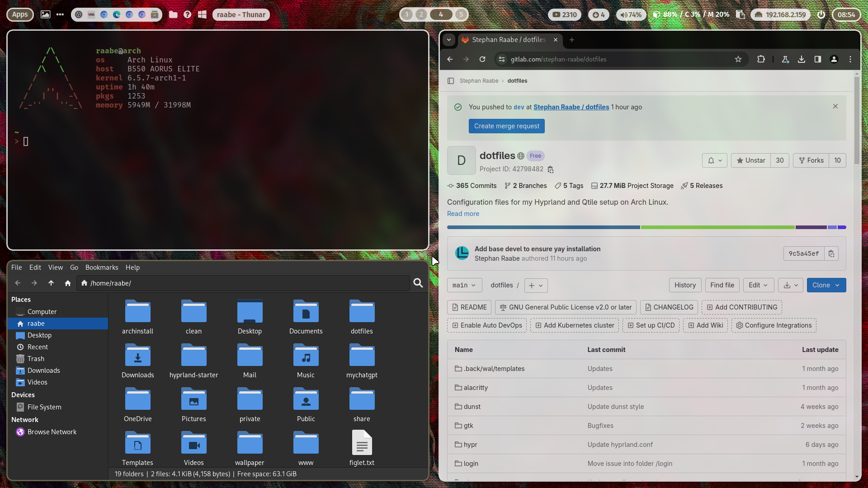Click the Clone dropdown button
The image size is (868, 488).
pos(826,285)
